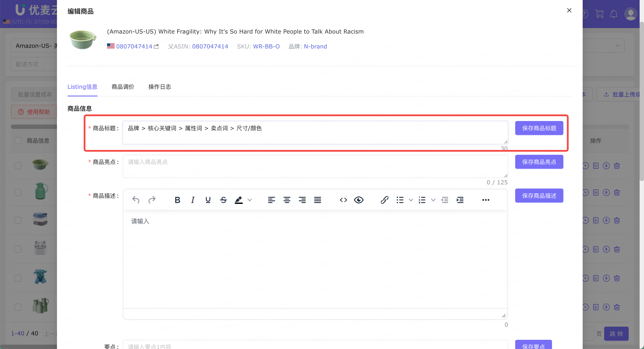Apply italic formatting to description text
Image resolution: width=644 pixels, height=349 pixels.
coord(193,200)
